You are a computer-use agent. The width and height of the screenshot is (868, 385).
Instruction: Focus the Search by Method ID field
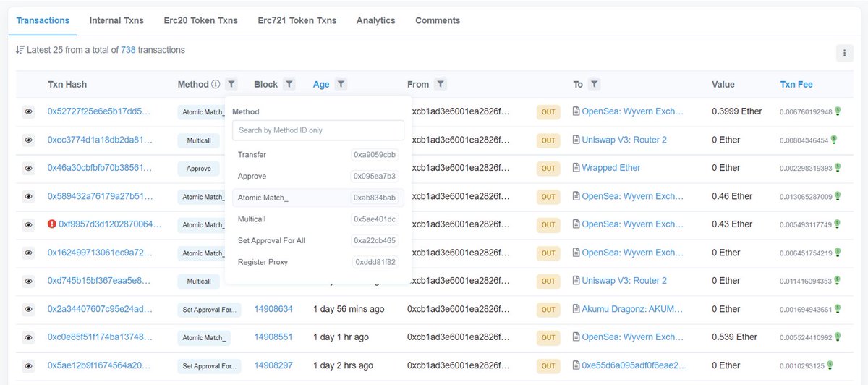coord(318,130)
